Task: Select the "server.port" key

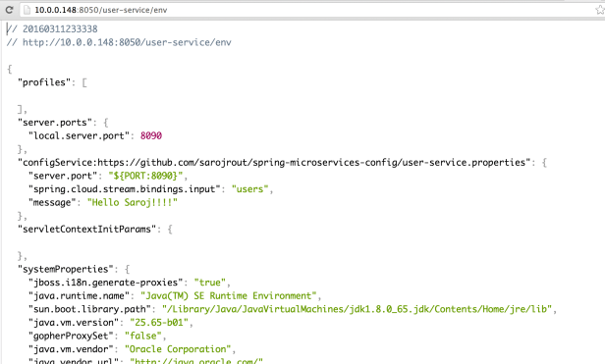Action: pyautogui.click(x=63, y=176)
